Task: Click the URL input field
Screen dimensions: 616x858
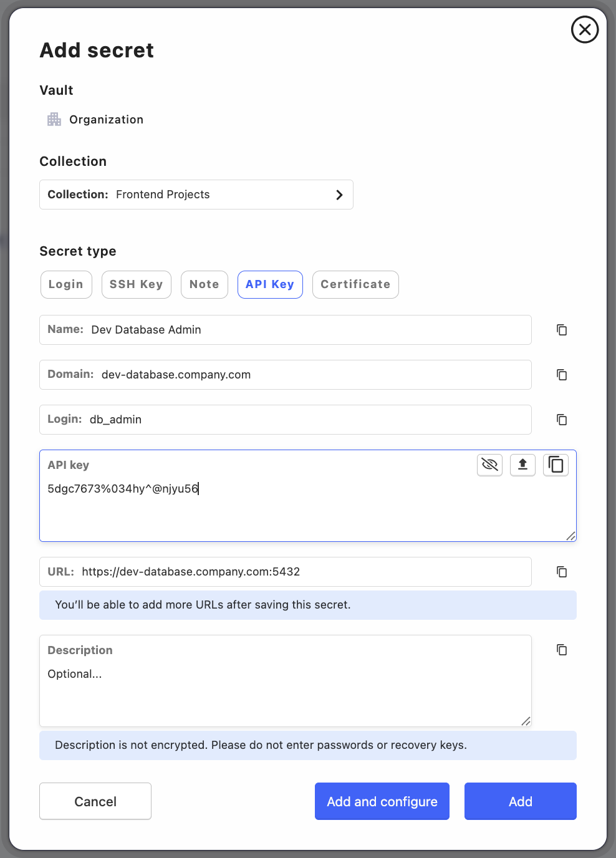Action: [286, 572]
